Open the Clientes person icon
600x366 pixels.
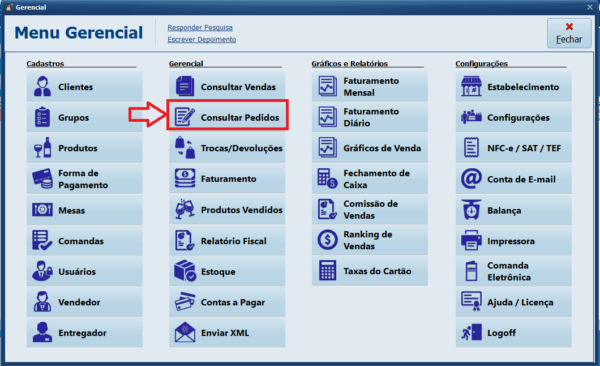click(x=42, y=87)
